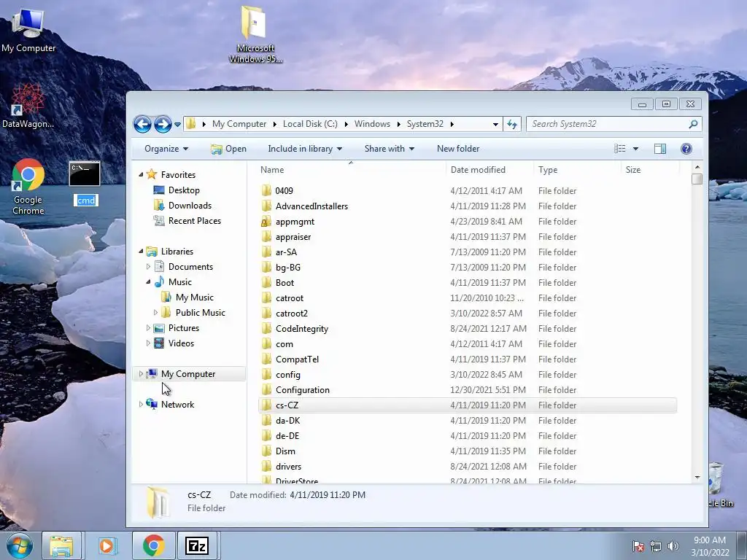Select My Computer in navigation pane

[x=189, y=374]
